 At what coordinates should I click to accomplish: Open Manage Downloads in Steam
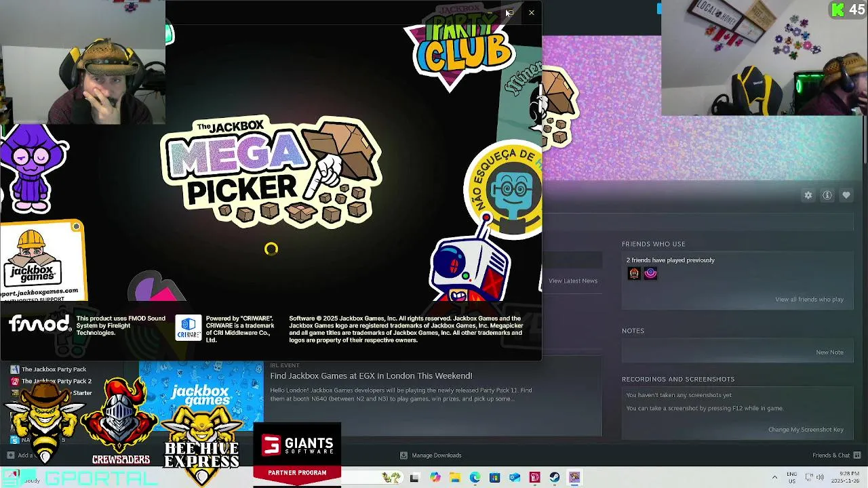coord(436,455)
